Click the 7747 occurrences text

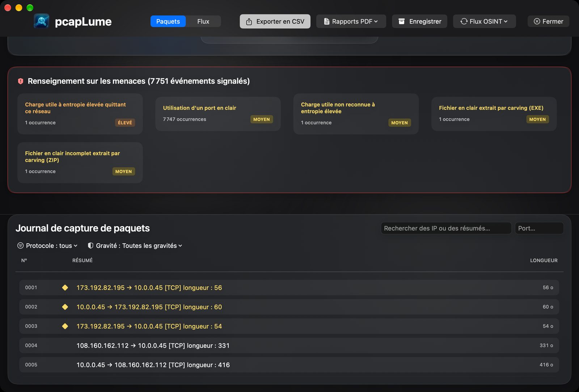[185, 119]
